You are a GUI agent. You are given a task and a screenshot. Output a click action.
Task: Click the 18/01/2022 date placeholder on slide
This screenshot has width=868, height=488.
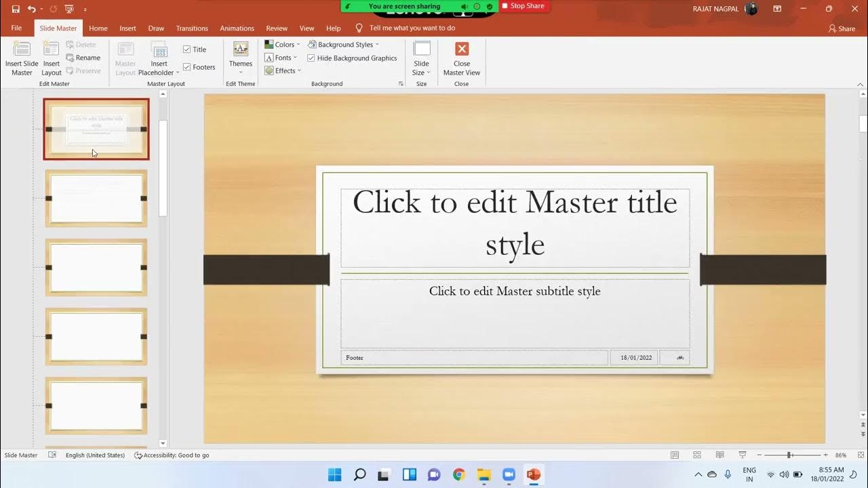click(634, 357)
